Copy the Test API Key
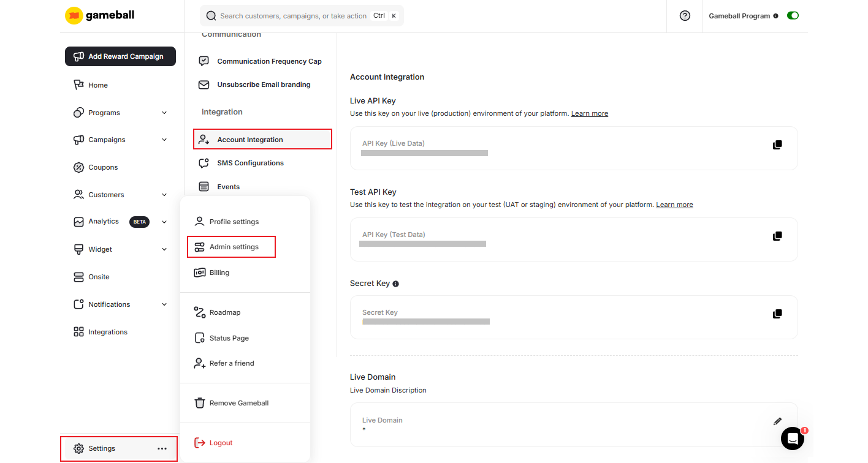868x463 pixels. tap(777, 236)
